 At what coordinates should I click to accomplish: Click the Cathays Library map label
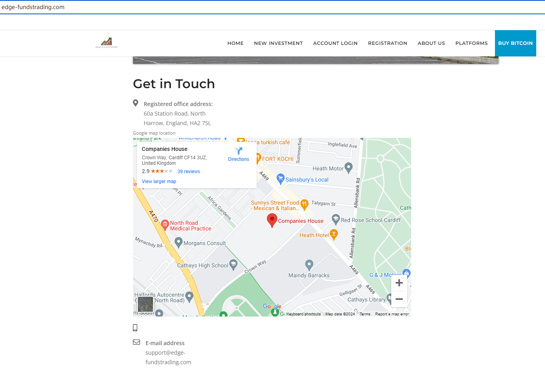367,300
